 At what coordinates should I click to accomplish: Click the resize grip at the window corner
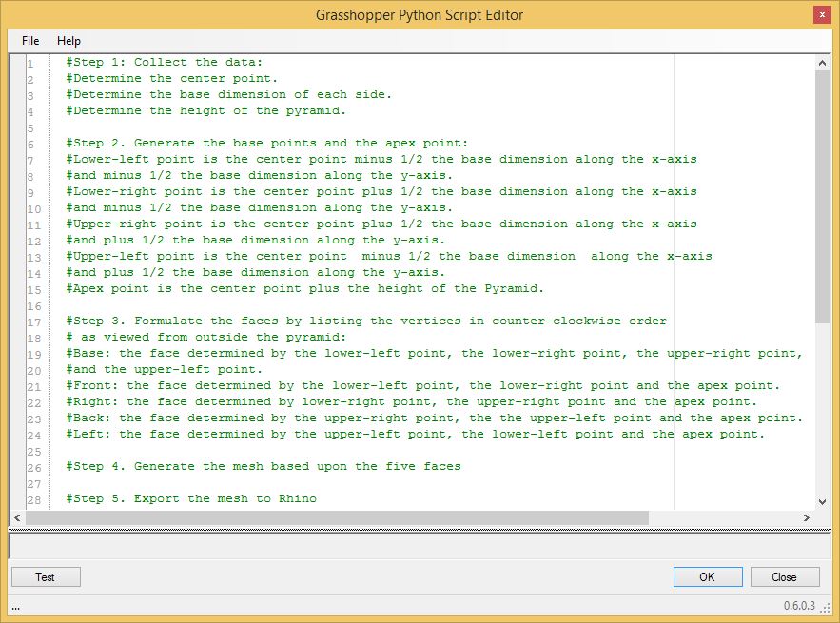click(827, 608)
